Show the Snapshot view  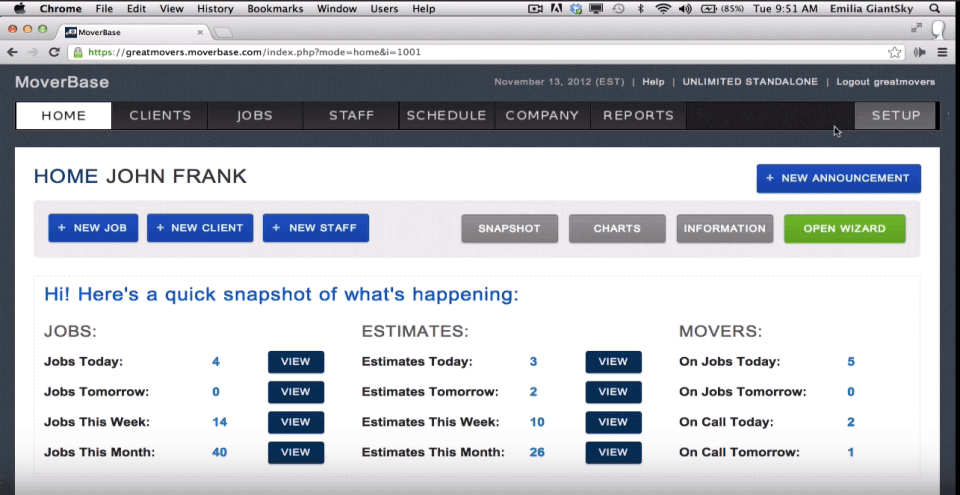(x=509, y=229)
